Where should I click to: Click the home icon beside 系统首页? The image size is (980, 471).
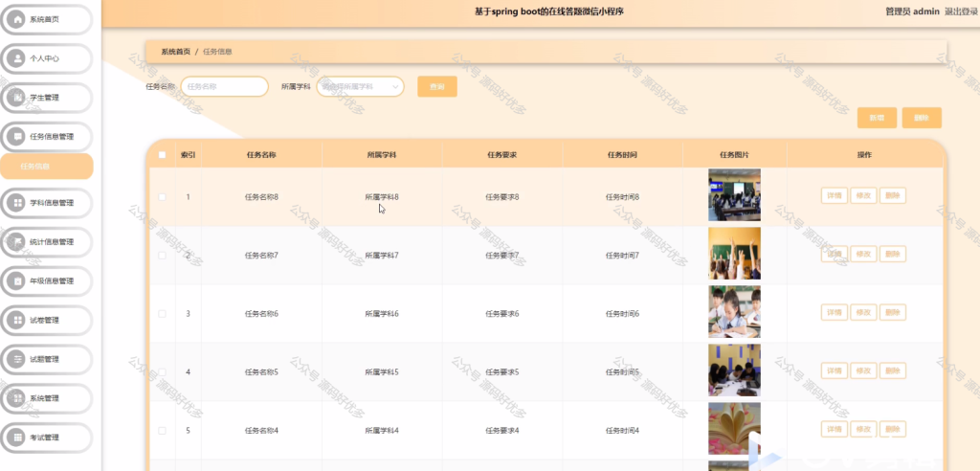18,19
